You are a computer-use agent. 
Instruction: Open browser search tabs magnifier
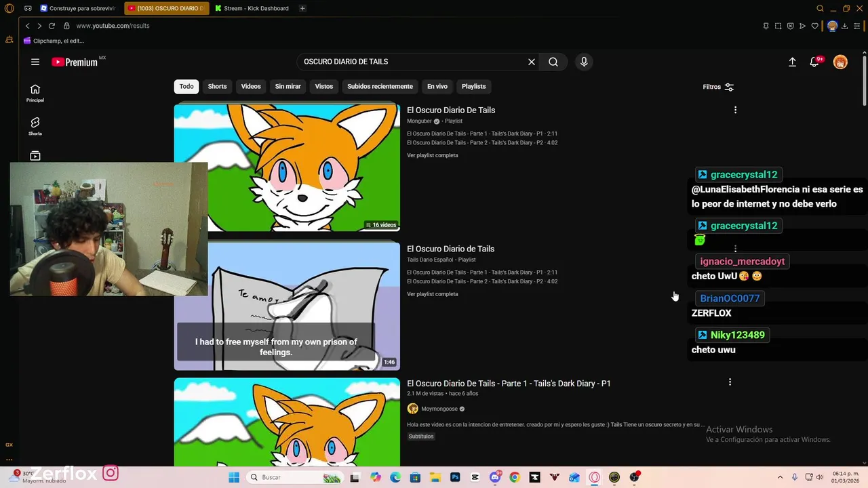point(820,8)
